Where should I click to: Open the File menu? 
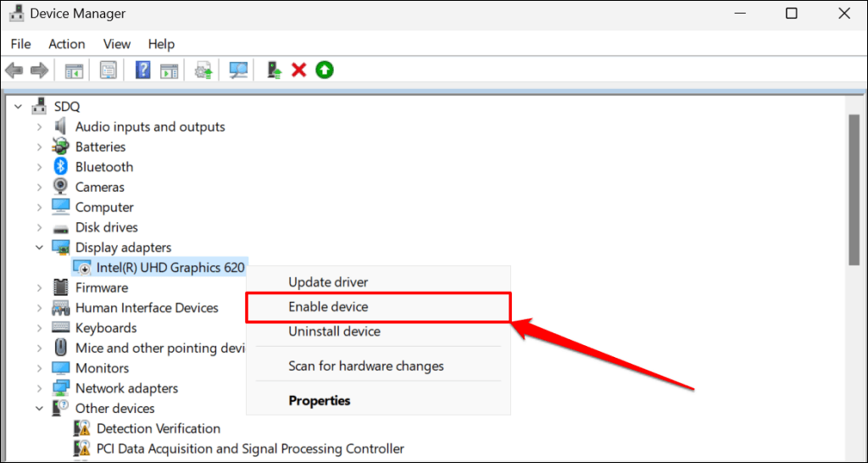point(21,44)
